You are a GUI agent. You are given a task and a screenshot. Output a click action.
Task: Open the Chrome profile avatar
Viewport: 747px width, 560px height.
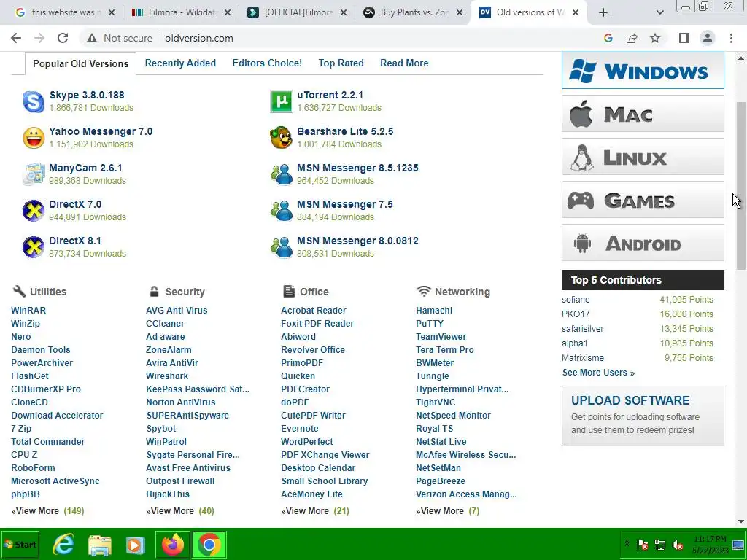(x=708, y=38)
